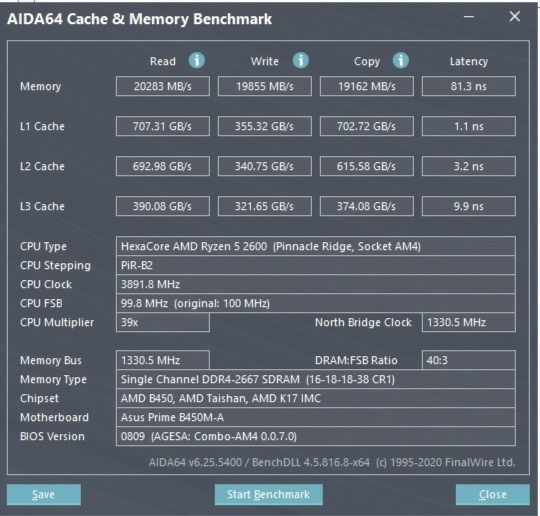Click the Latency column header label
The width and height of the screenshot is (540, 516).
point(469,62)
